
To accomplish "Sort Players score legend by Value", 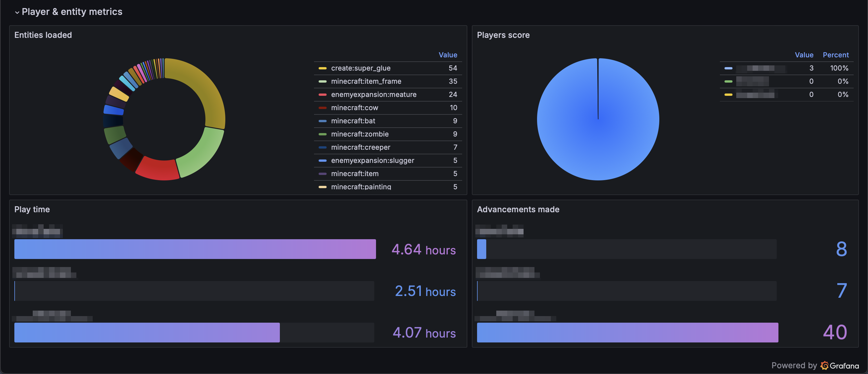I will [x=804, y=55].
